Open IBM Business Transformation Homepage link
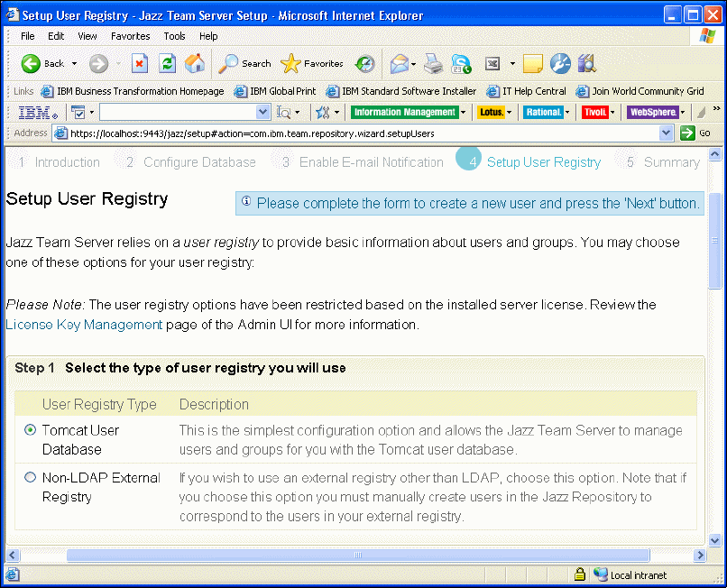Viewport: 727px width, 588px height. click(x=133, y=91)
